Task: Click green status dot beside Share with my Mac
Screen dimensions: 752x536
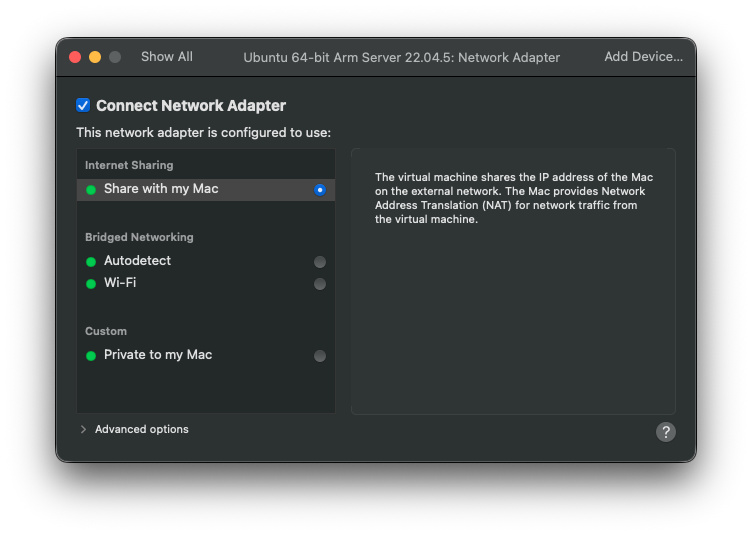Action: 91,190
